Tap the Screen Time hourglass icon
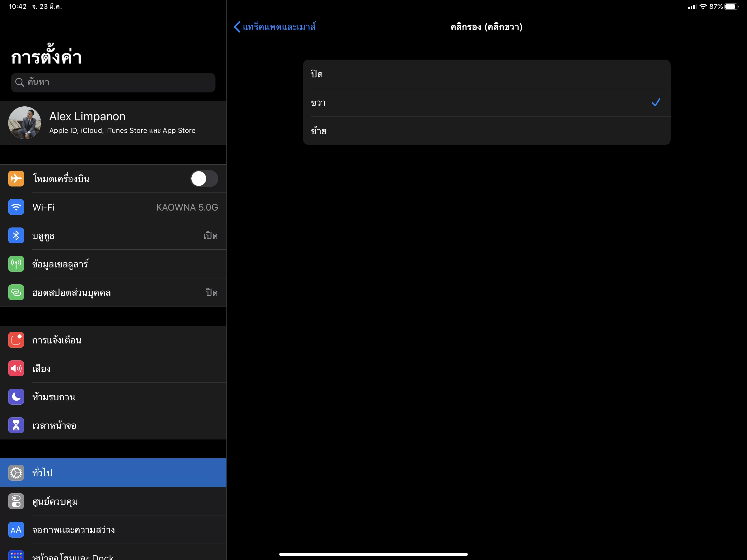 point(16,425)
